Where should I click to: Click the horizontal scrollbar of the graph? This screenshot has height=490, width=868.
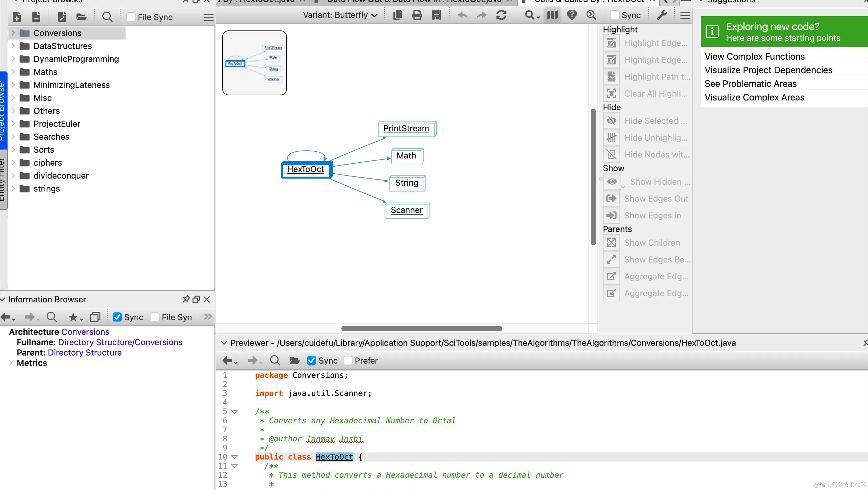pos(422,329)
